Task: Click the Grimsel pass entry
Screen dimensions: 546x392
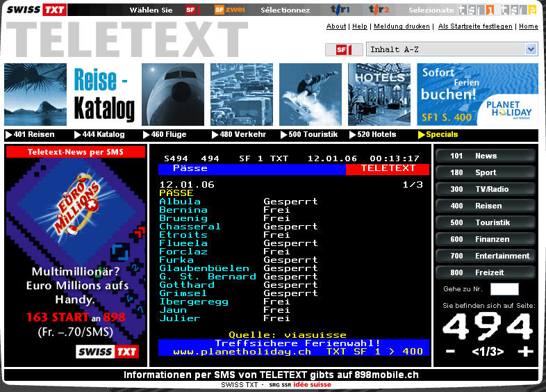Action: coord(183,293)
